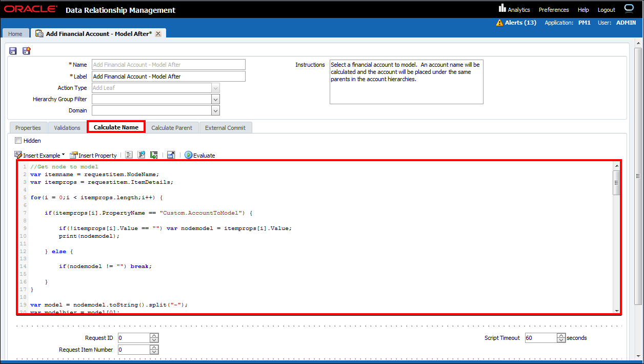The image size is (644, 364).
Task: Open the Hierarchy Group Filter dropdown
Action: [215, 99]
